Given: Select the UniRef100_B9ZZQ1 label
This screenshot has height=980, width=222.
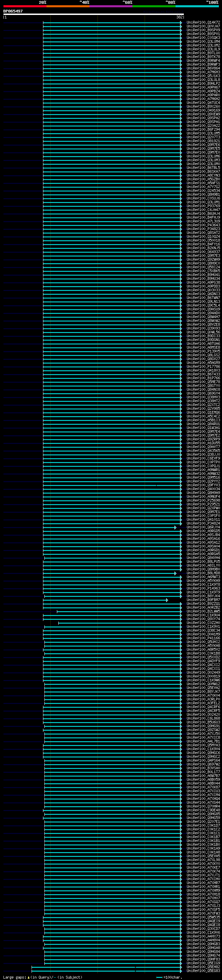Looking at the screenshot, I should (203, 604).
